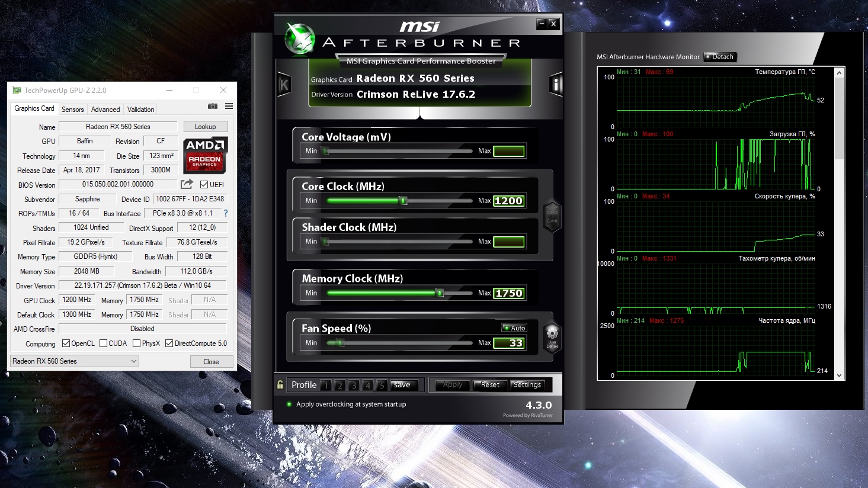Click the fan tachometer graph
Viewport: 868px width, 488px height.
(716, 287)
